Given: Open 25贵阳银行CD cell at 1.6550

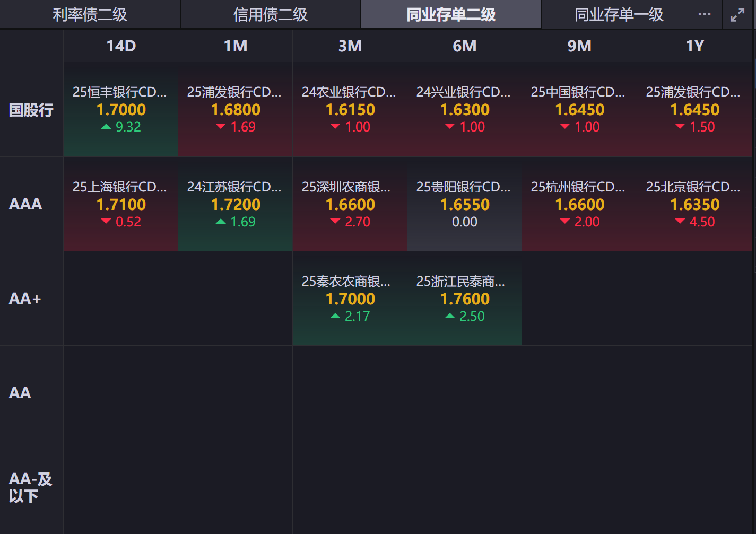Looking at the screenshot, I should 465,204.
